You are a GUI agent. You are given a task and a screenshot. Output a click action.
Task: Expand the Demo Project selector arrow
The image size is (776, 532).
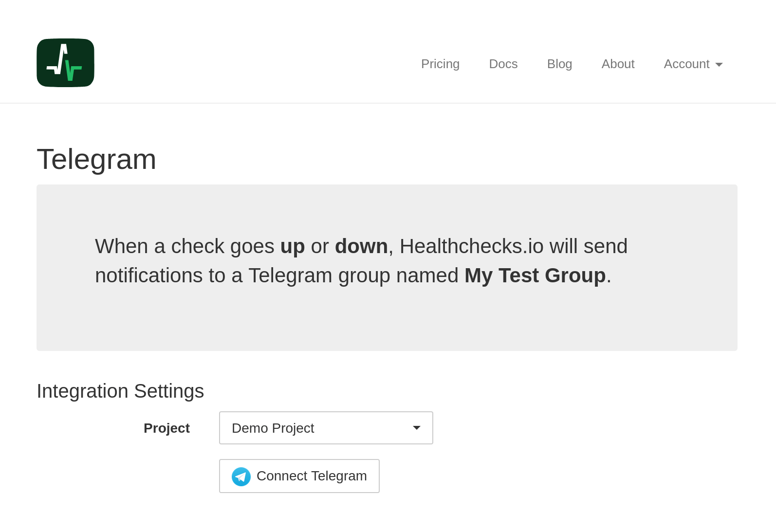416,427
